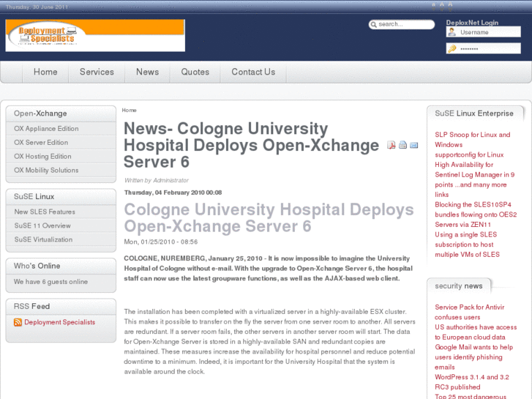The height and width of the screenshot is (399, 532).
Task: Open the Home menu item
Action: click(x=45, y=72)
